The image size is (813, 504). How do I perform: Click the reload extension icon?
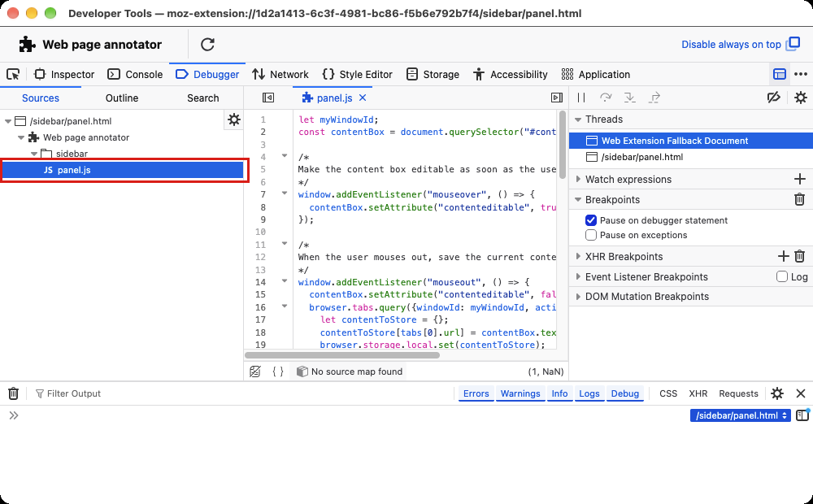tap(207, 45)
